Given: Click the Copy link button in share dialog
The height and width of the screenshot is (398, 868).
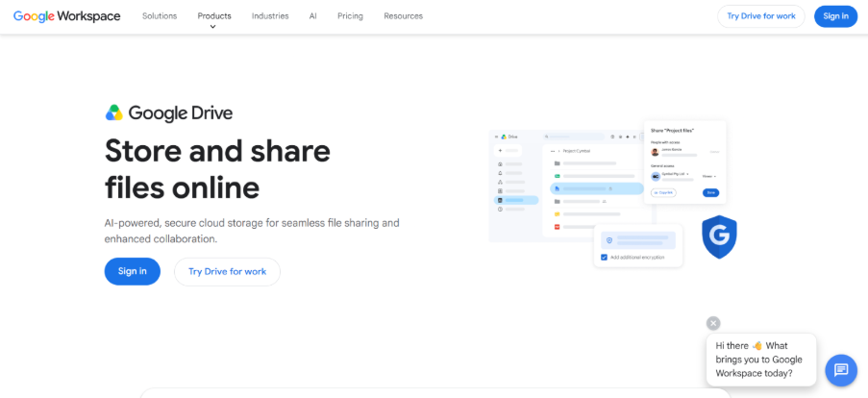Looking at the screenshot, I should (663, 192).
